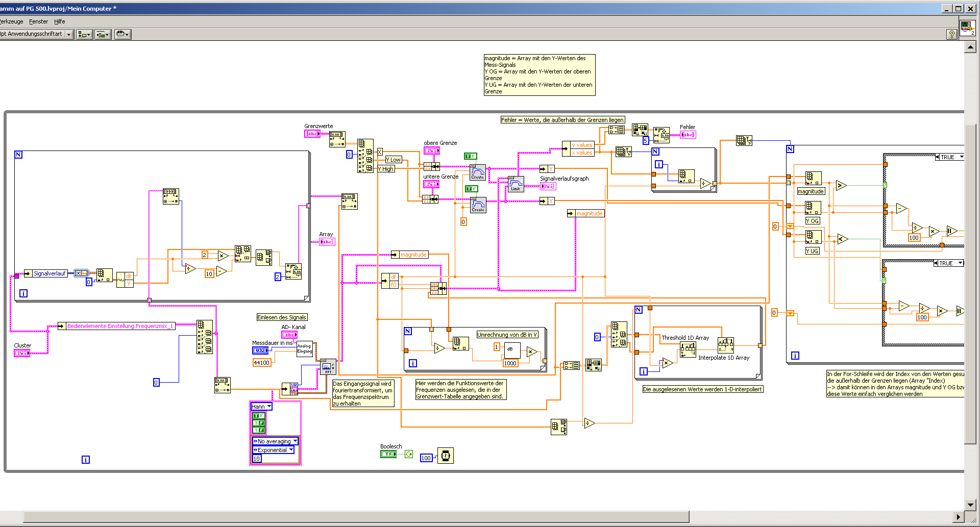The image size is (980, 527).
Task: Click the 'Y Low' unbundle element
Action: (x=393, y=160)
